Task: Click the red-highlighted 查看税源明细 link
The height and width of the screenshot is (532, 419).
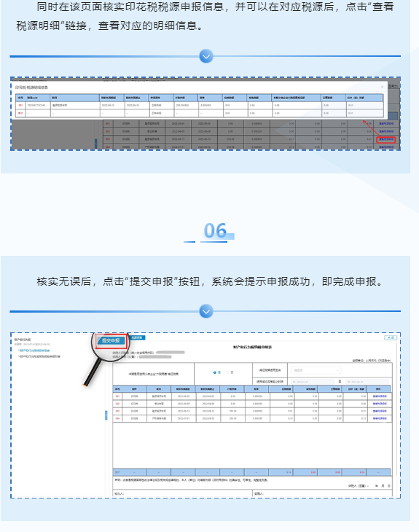Action: pyautogui.click(x=385, y=139)
